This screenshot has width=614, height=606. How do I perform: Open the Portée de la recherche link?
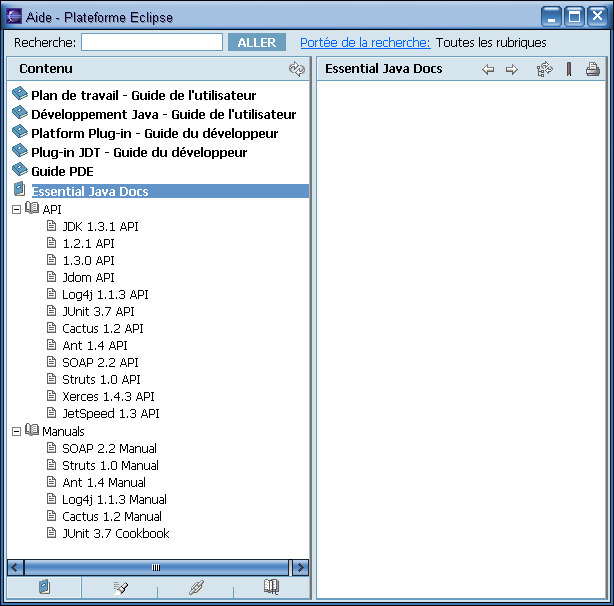[x=365, y=43]
